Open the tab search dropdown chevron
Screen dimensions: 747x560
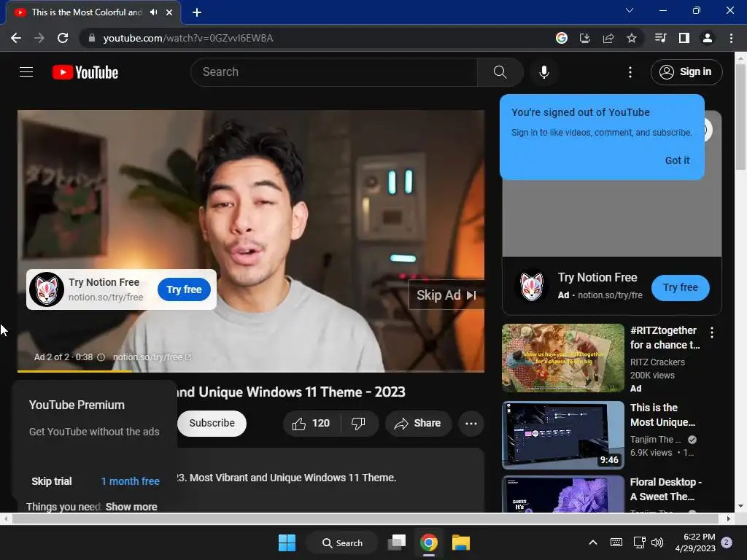point(630,10)
